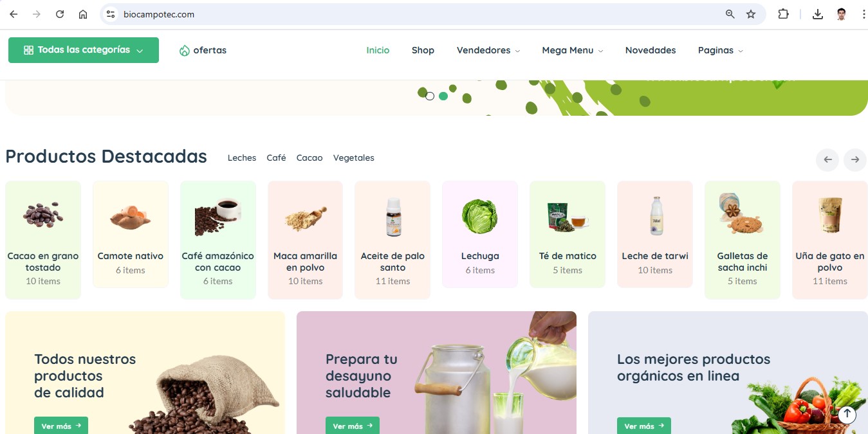Reload the page with the browser refresh icon
Viewport: 868px width, 434px height.
point(60,14)
